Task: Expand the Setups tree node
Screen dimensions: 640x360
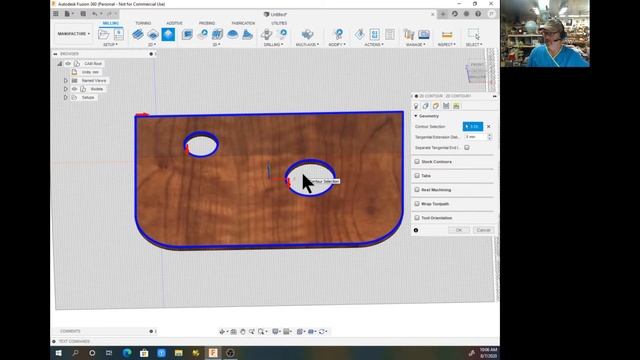Action: click(x=65, y=98)
